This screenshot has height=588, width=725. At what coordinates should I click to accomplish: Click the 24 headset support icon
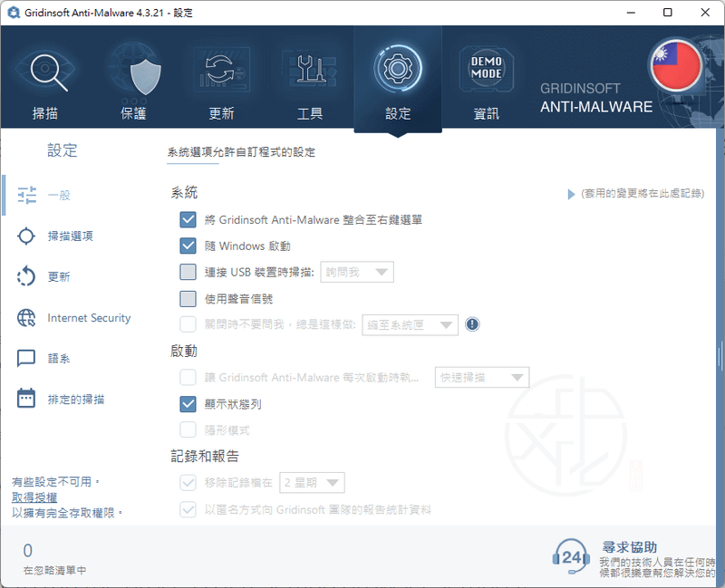pos(572,556)
